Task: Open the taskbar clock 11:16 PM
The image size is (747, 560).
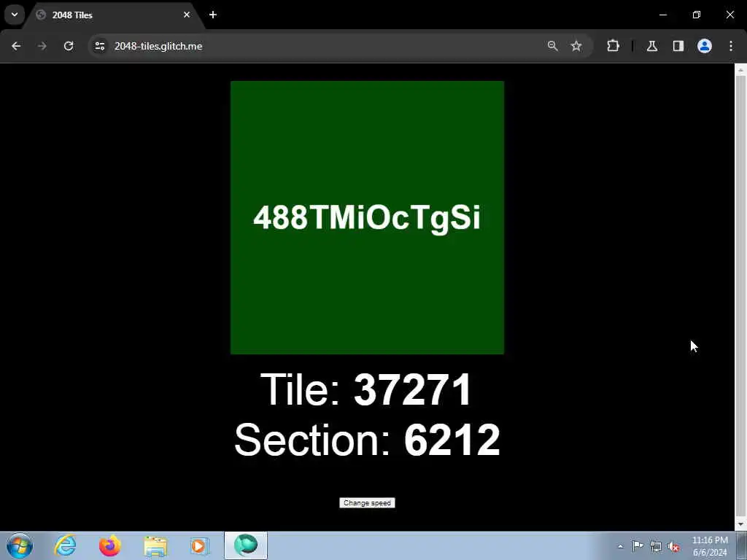Action: coord(710,546)
